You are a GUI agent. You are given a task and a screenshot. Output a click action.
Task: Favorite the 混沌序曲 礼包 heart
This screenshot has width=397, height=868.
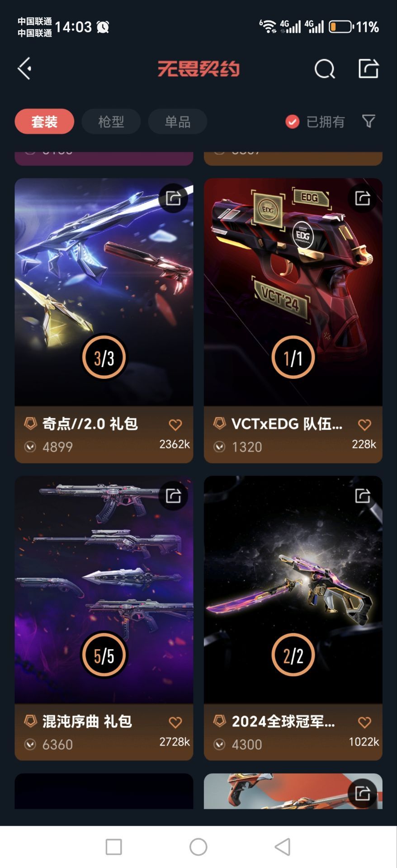pos(175,722)
